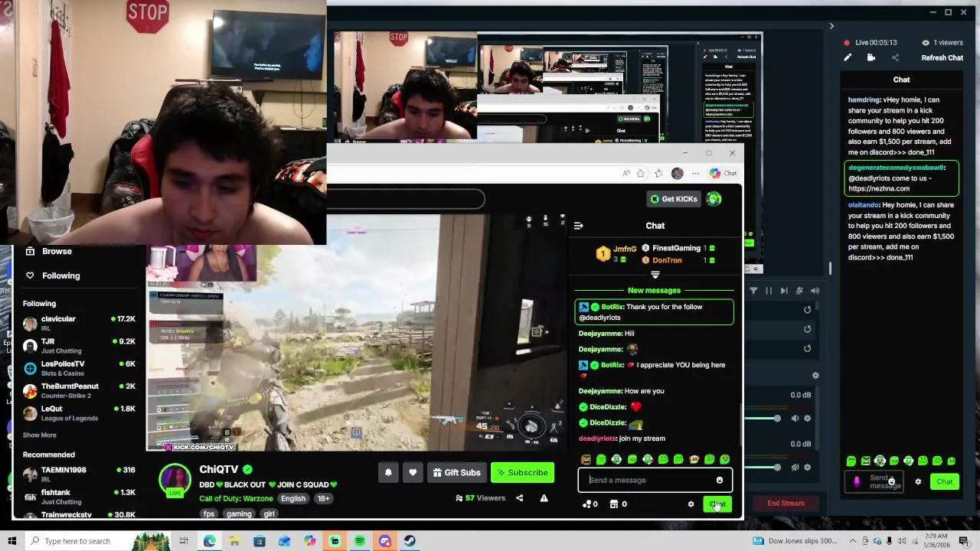This screenshot has height=551, width=980.
Task: Click green Chat button in streaming app
Action: tap(944, 482)
